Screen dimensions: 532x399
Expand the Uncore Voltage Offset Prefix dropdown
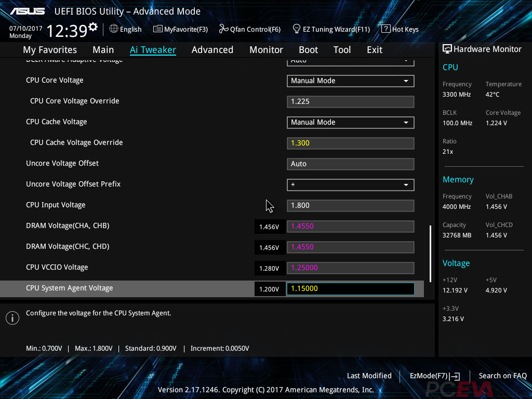351,185
